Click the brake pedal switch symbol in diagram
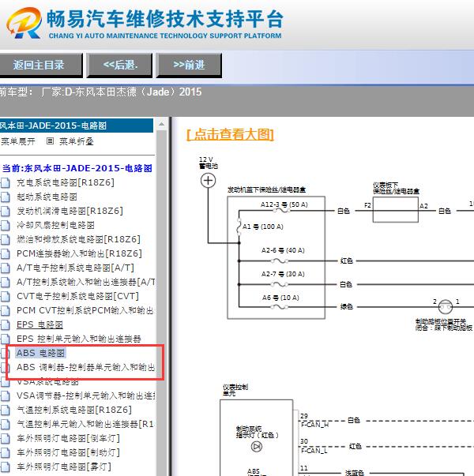 pyautogui.click(x=446, y=307)
